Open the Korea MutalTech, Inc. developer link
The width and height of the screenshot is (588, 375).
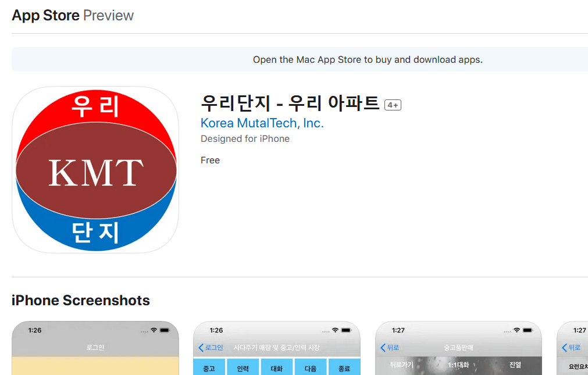click(262, 123)
